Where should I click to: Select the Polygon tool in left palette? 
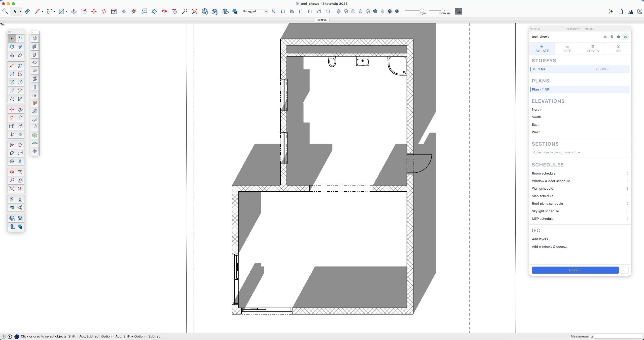[20, 82]
